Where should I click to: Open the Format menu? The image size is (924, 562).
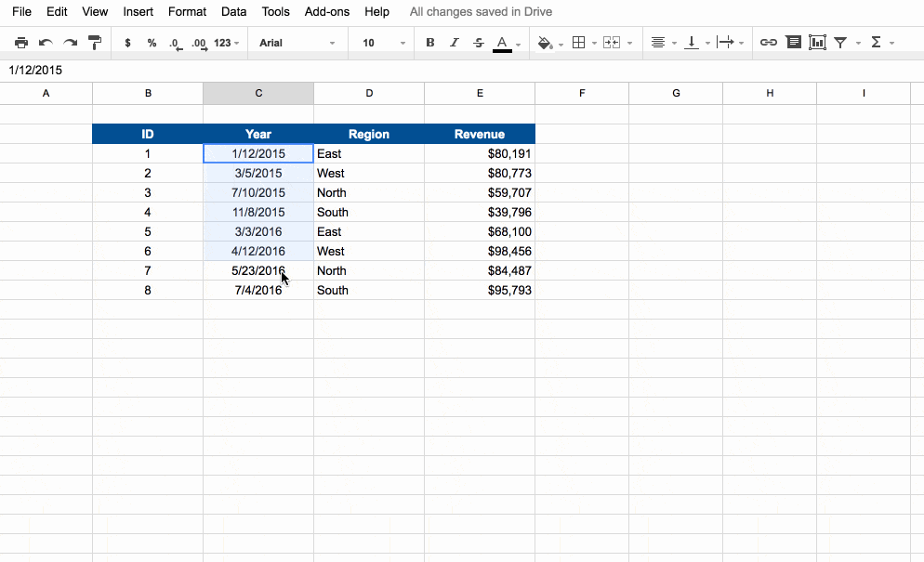(187, 11)
